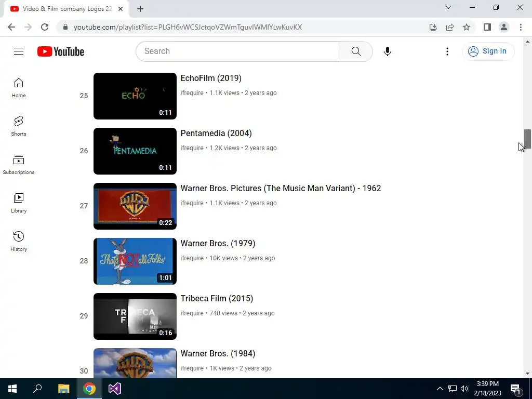Click the page scrollbar thumb
Viewport: 532px width, 399px height.
pyautogui.click(x=527, y=139)
